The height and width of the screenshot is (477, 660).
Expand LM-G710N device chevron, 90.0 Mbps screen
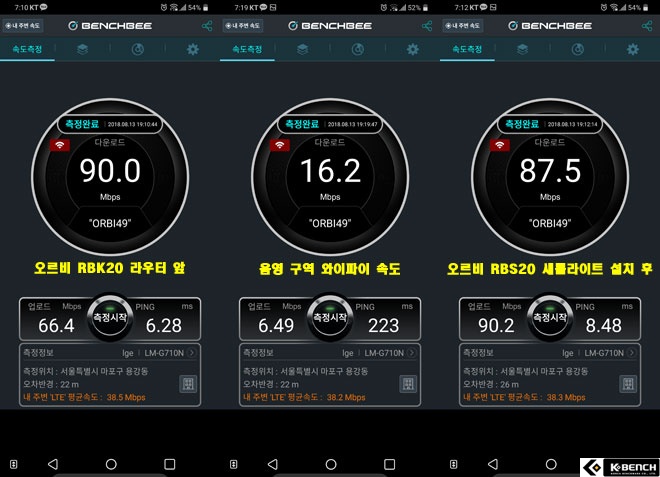tap(192, 353)
